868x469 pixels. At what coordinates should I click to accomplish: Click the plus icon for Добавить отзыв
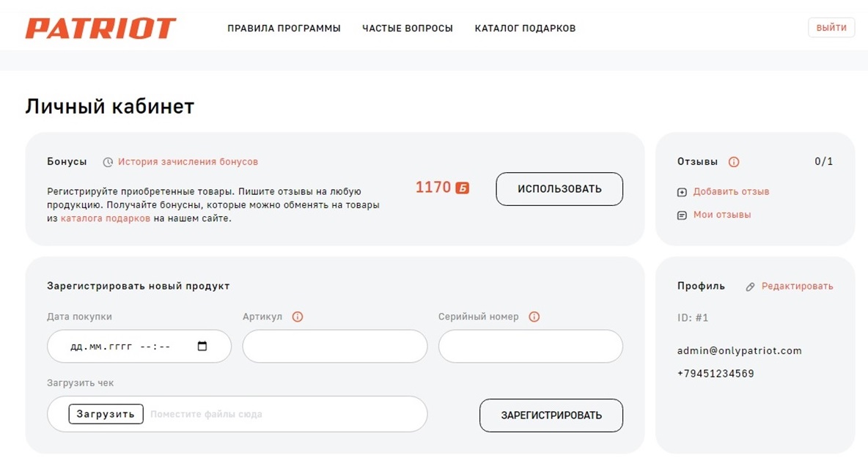pos(682,192)
